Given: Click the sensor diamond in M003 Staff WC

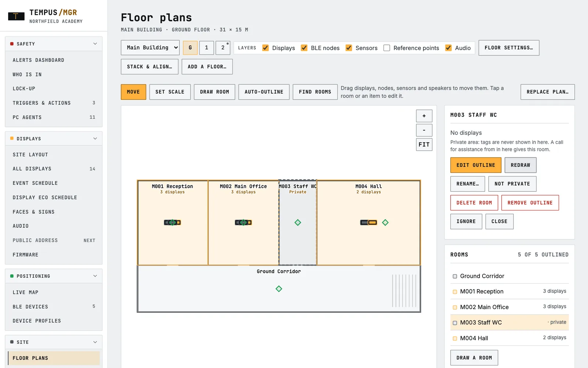Looking at the screenshot, I should [298, 222].
